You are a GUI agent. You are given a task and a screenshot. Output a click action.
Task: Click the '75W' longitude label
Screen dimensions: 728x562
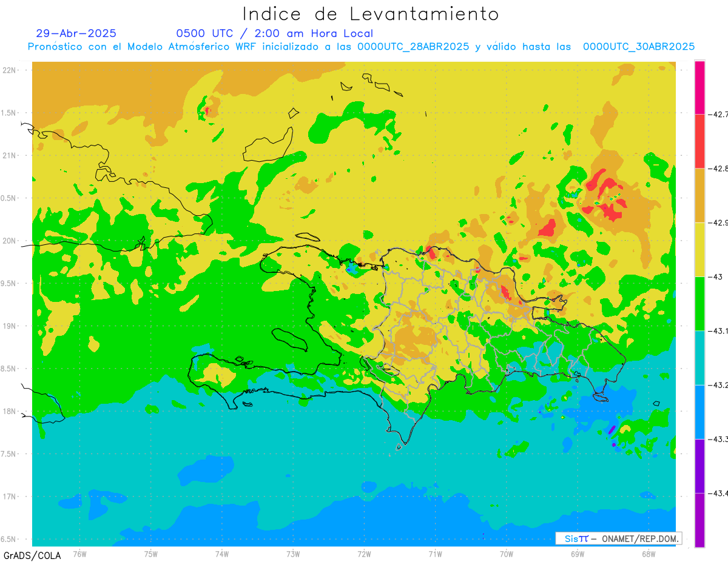[151, 554]
